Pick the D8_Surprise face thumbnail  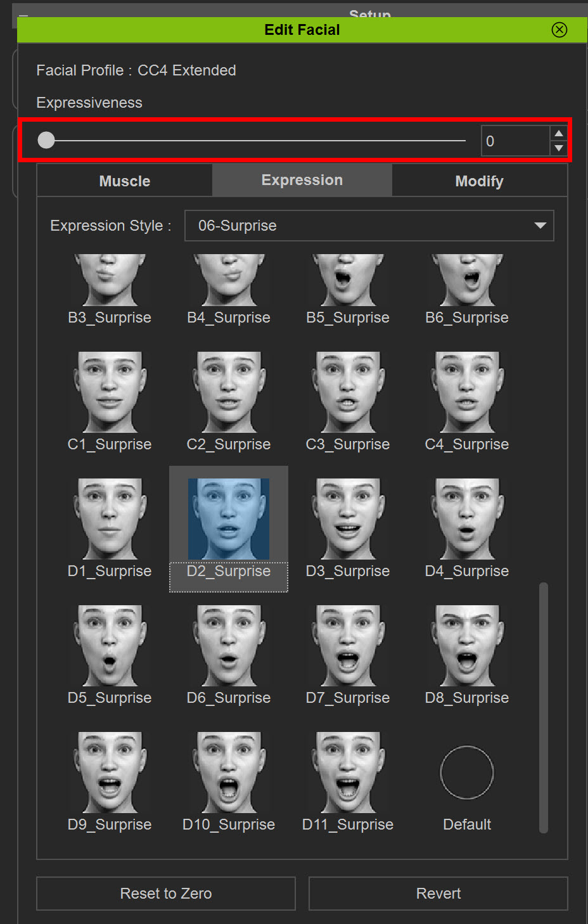[467, 646]
